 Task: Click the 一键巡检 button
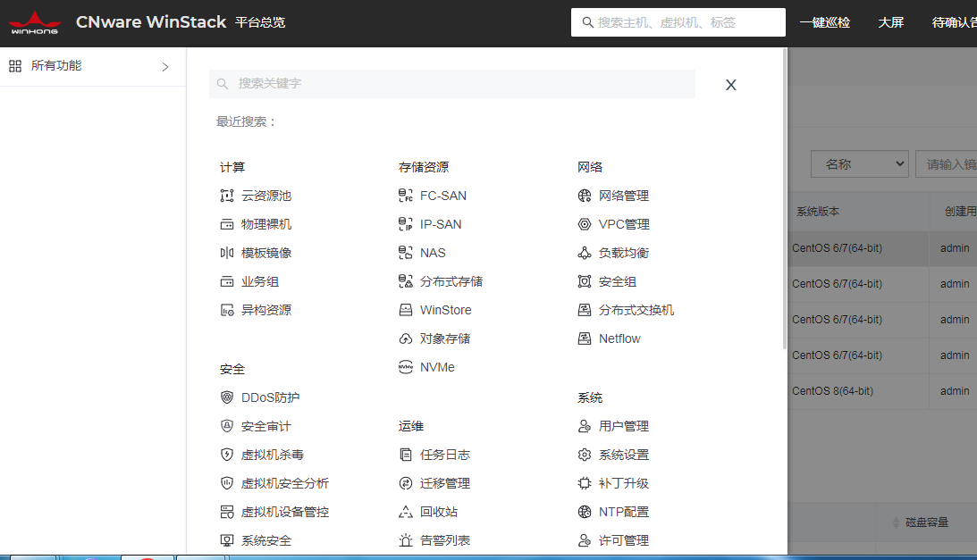coord(824,22)
